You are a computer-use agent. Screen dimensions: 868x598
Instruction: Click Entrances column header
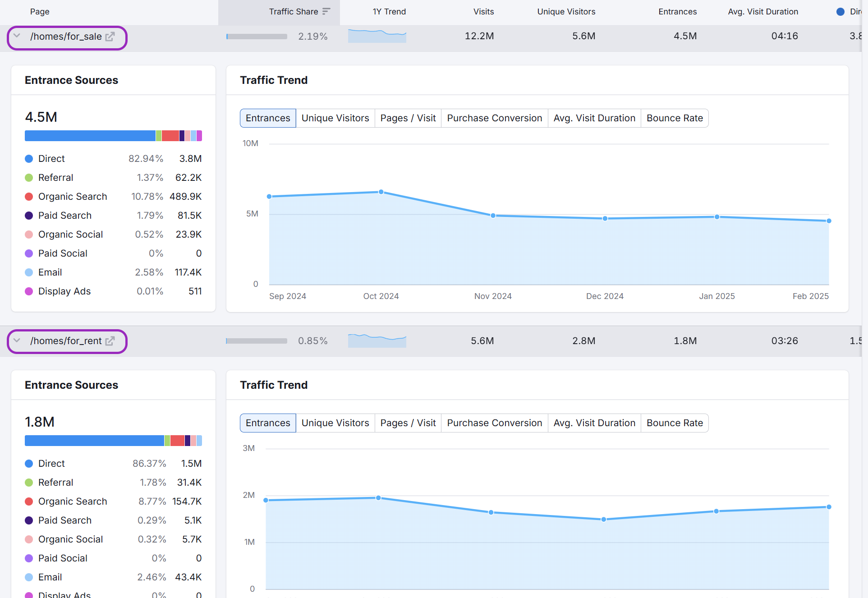pyautogui.click(x=677, y=12)
